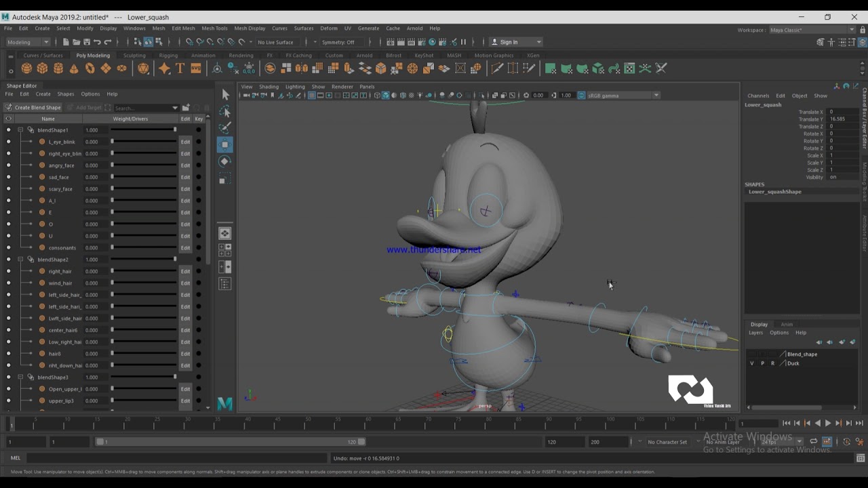Toggle the V visibility box on the Duck layer
868x488 pixels.
[751, 363]
